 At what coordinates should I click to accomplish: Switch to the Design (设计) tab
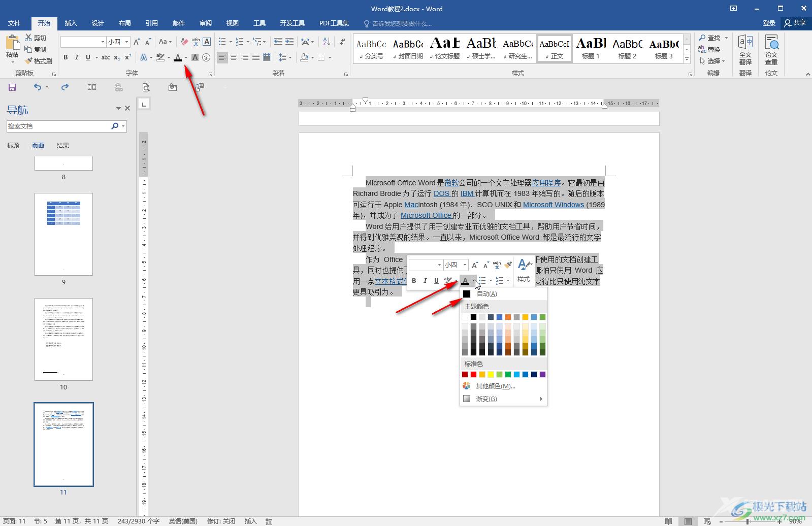98,23
